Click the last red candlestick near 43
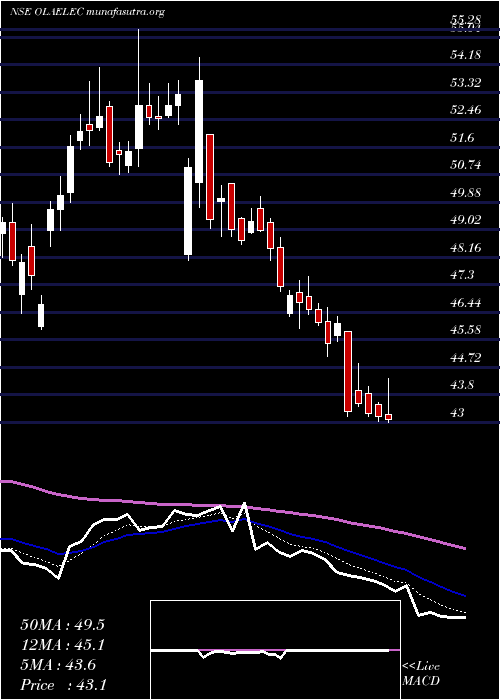 tap(388, 417)
